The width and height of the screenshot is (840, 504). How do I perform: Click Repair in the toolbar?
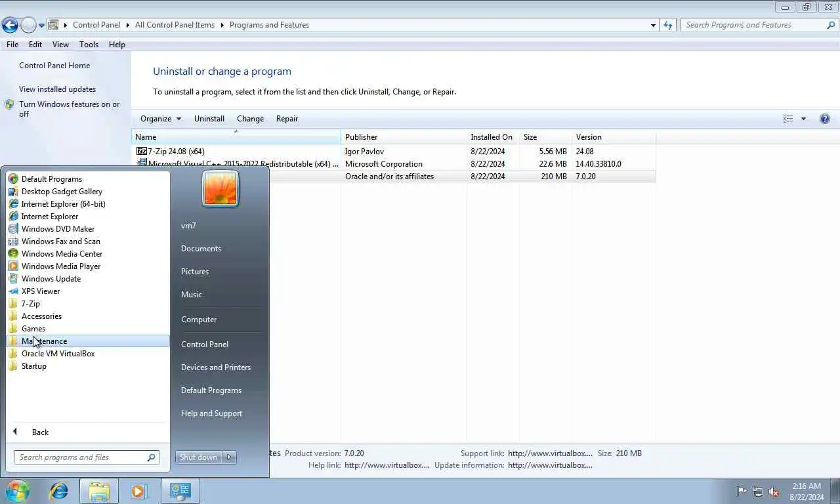click(x=287, y=118)
